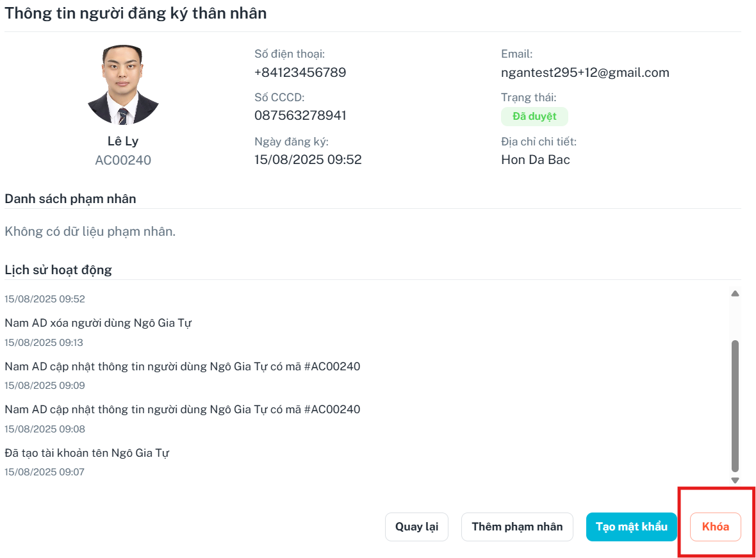
Task: Click the account code AC00240
Action: click(123, 160)
